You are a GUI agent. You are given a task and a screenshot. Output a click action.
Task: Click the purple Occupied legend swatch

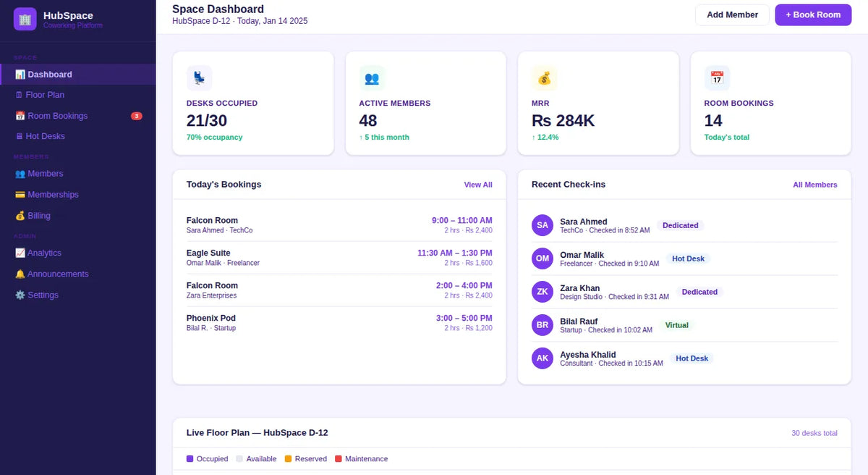(190, 458)
